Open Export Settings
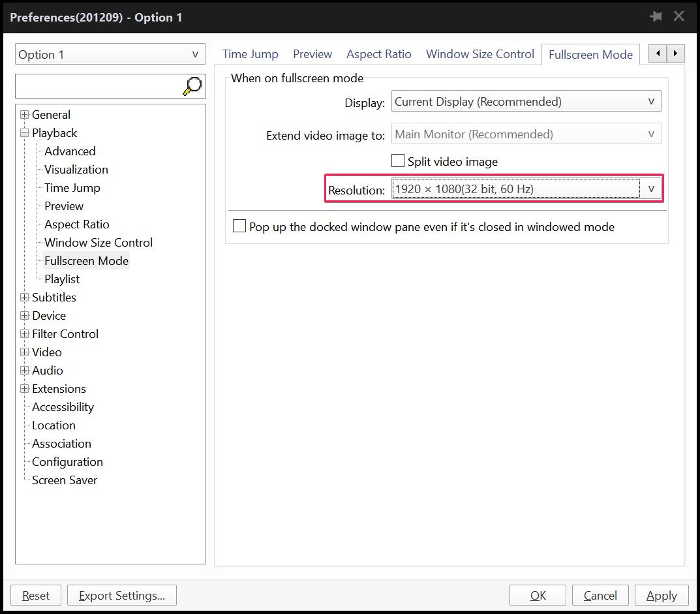This screenshot has width=700, height=614. click(x=121, y=595)
